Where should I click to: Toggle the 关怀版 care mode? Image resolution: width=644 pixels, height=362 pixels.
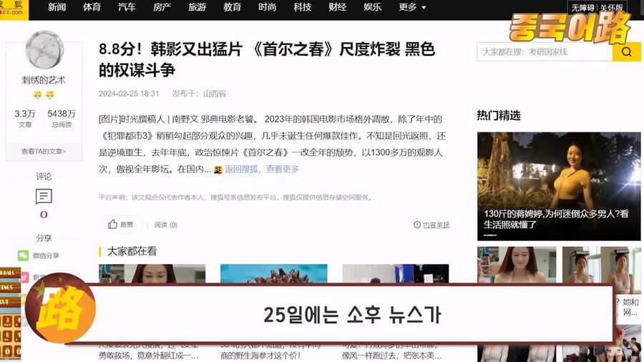point(612,8)
